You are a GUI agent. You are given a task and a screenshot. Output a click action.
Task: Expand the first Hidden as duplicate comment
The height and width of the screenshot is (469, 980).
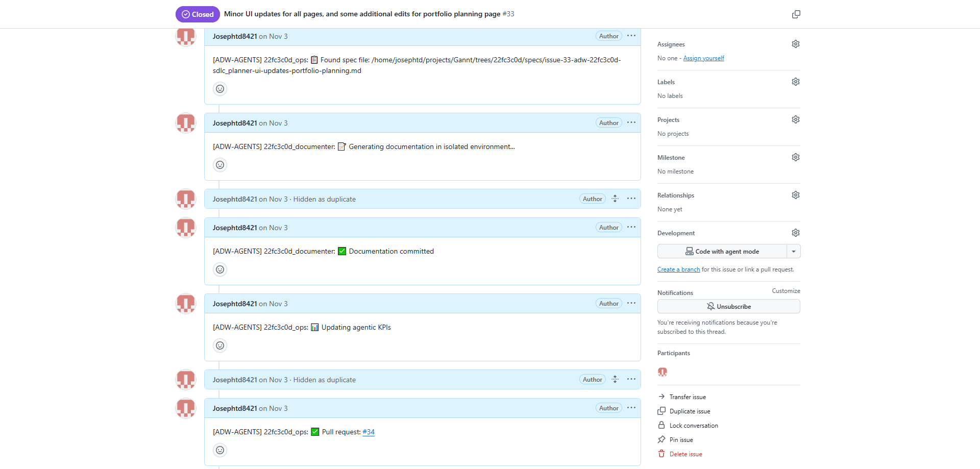(x=615, y=199)
